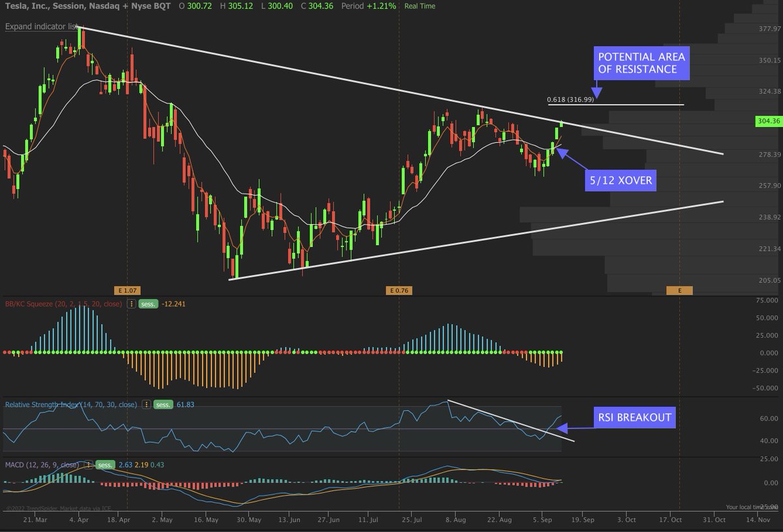Click the 2. May date axis label
The image size is (783, 532).
click(163, 520)
